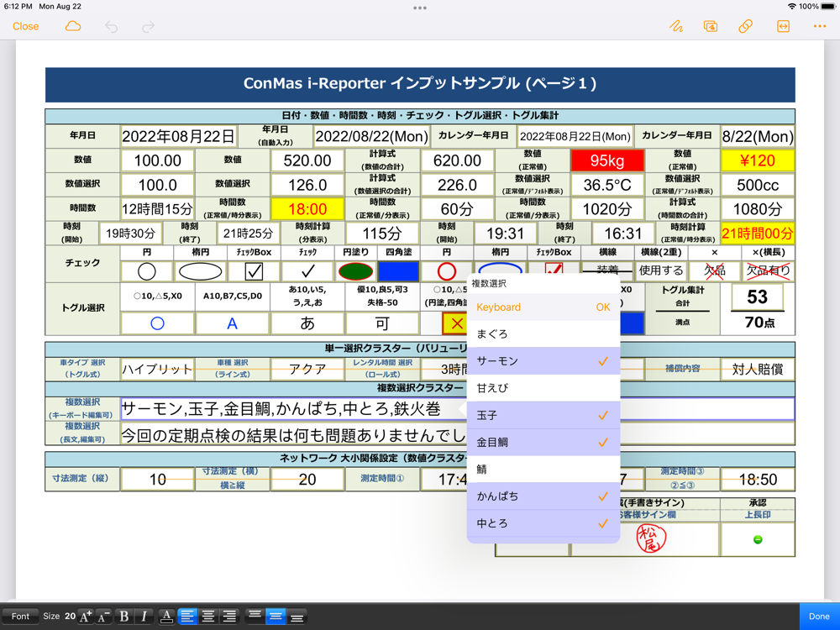The height and width of the screenshot is (630, 840).
Task: Toggle the blue circle ○ toggle cell
Action: [x=158, y=323]
